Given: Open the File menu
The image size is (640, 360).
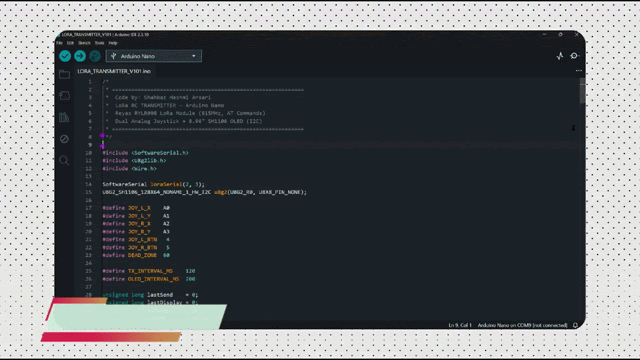Looking at the screenshot, I should point(60,43).
